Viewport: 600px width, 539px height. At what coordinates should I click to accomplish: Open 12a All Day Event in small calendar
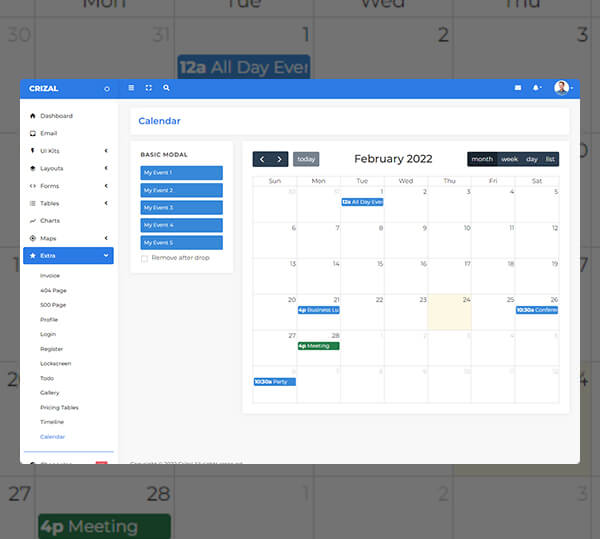(362, 202)
